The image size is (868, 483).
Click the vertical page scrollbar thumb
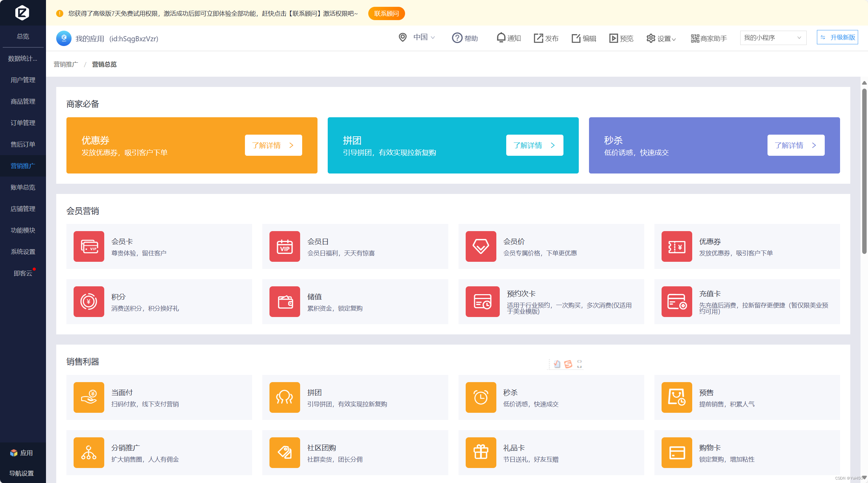click(864, 170)
